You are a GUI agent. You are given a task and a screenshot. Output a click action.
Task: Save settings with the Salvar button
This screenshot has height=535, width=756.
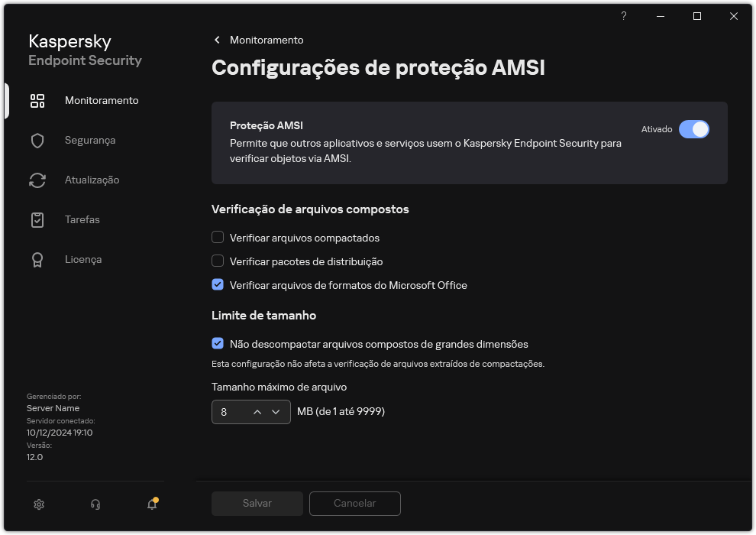257,503
